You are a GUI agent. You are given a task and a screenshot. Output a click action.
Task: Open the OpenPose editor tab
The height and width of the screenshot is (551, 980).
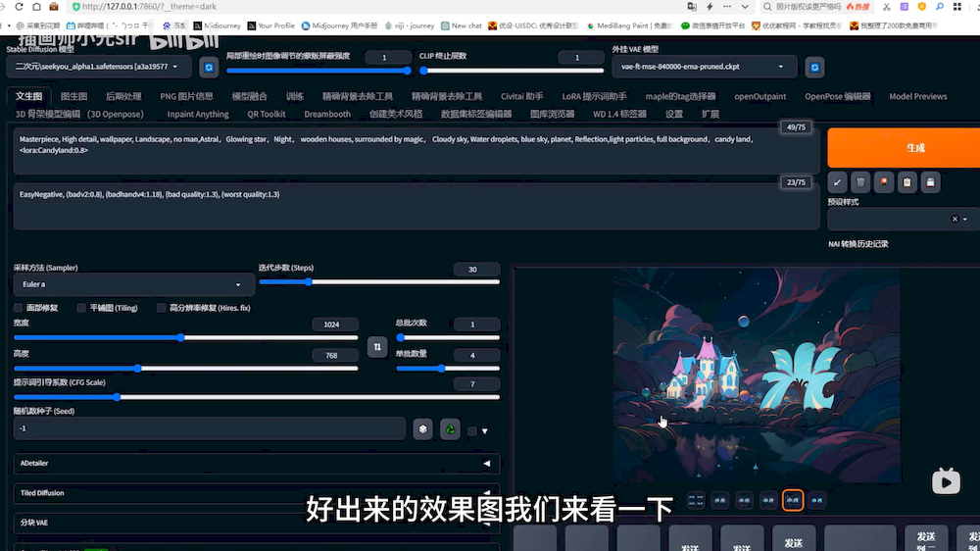[x=838, y=96]
